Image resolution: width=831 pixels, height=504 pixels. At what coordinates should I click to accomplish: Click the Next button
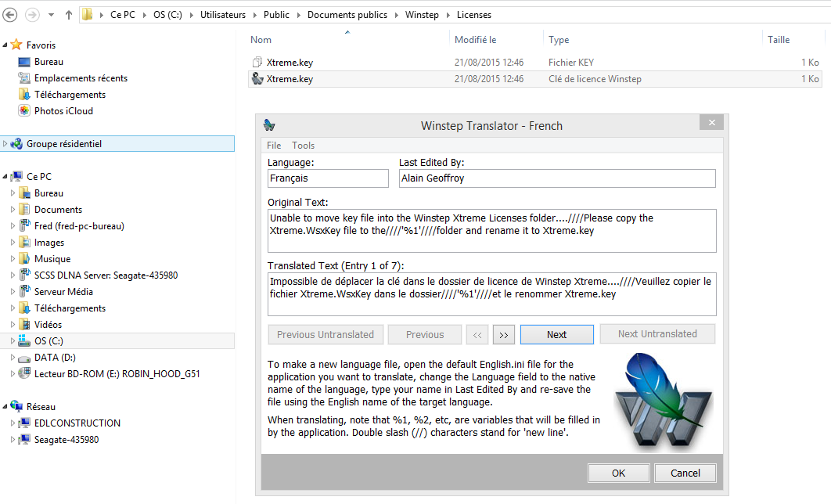click(x=556, y=334)
